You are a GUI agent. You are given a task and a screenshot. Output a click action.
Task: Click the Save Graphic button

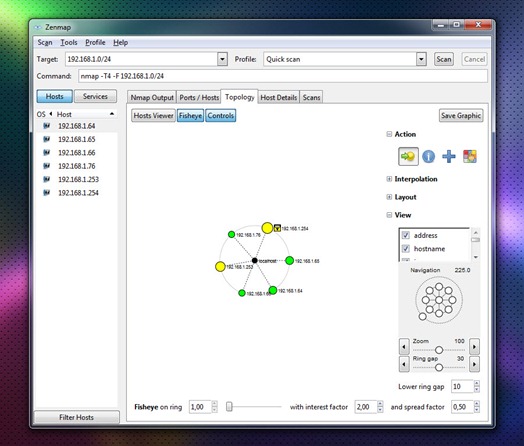point(461,116)
